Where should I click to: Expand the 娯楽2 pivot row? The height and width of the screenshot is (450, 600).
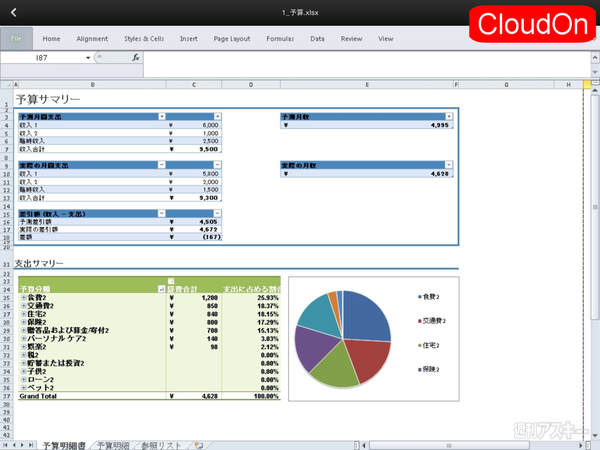[x=24, y=347]
